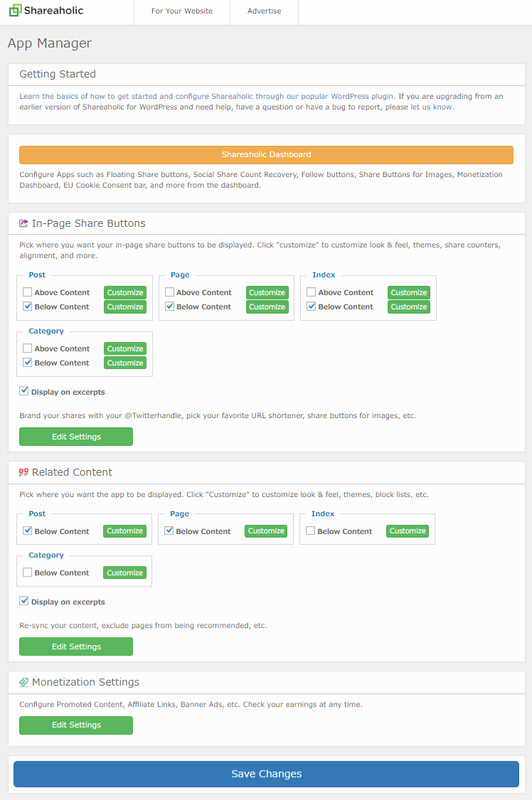Enable Related Content Below Content for Category
532x800 pixels.
[28, 572]
